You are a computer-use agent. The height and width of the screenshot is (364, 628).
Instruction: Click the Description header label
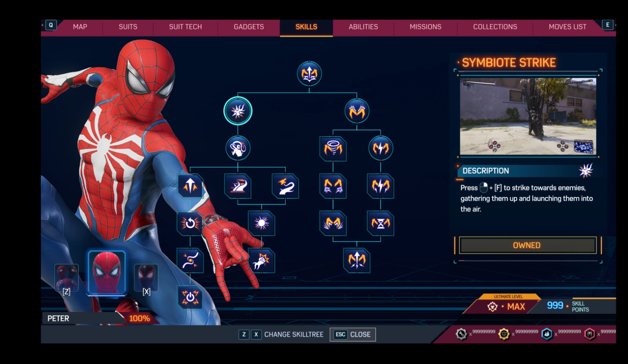(x=486, y=171)
